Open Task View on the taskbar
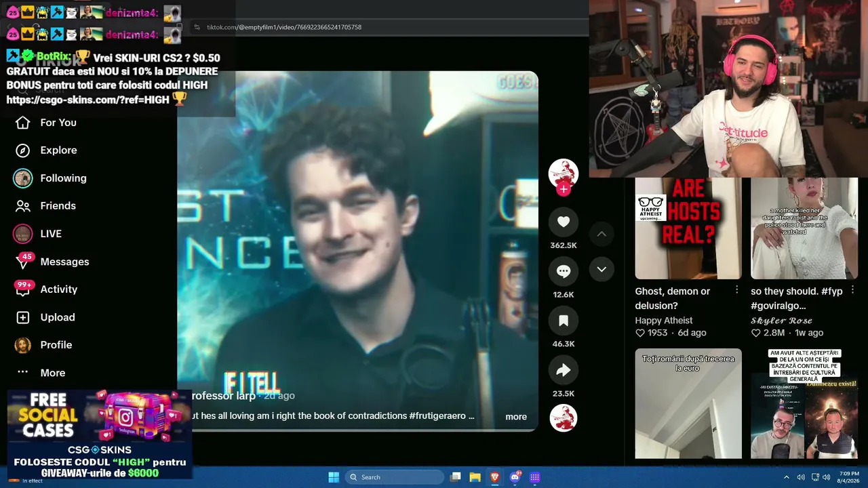Viewport: 868px width, 488px height. 456,477
